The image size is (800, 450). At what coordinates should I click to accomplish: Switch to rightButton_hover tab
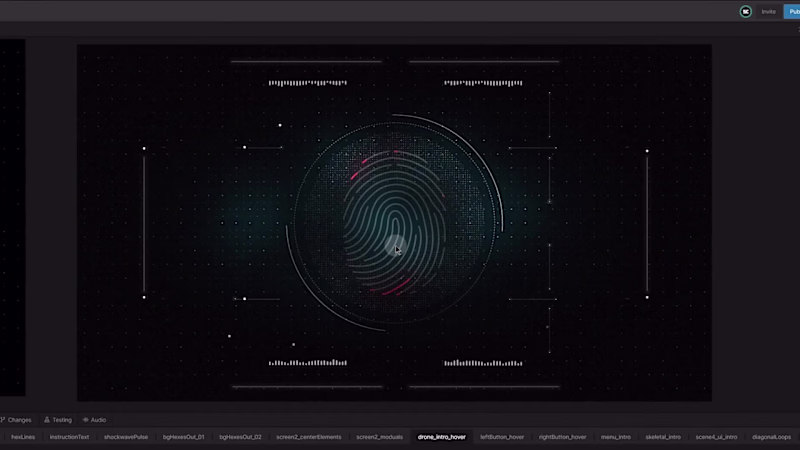click(563, 437)
